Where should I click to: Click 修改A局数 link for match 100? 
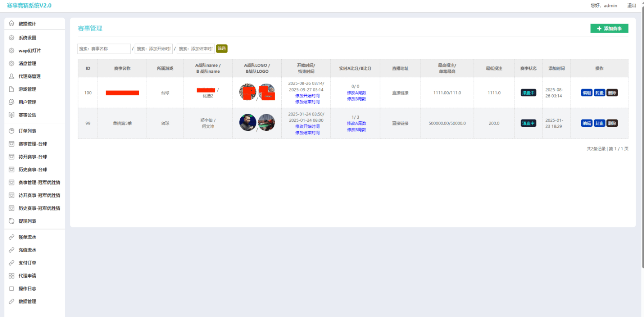point(356,93)
